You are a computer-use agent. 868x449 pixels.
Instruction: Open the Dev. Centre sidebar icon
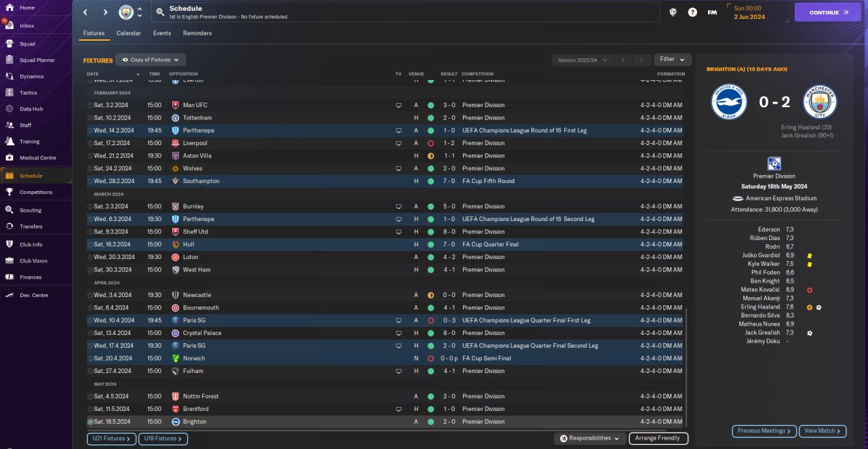tap(9, 295)
